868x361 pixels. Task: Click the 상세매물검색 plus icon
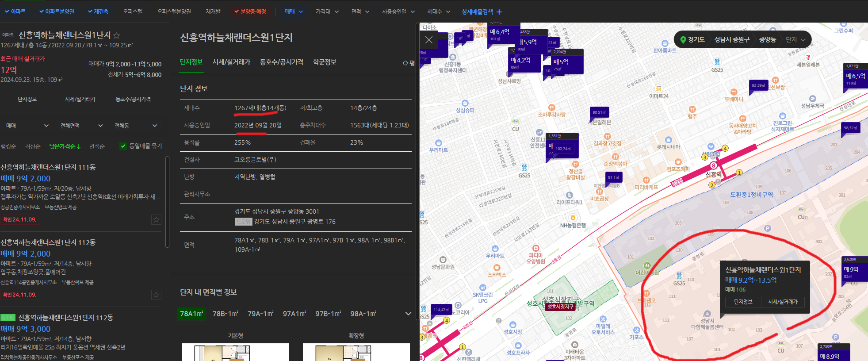point(499,12)
